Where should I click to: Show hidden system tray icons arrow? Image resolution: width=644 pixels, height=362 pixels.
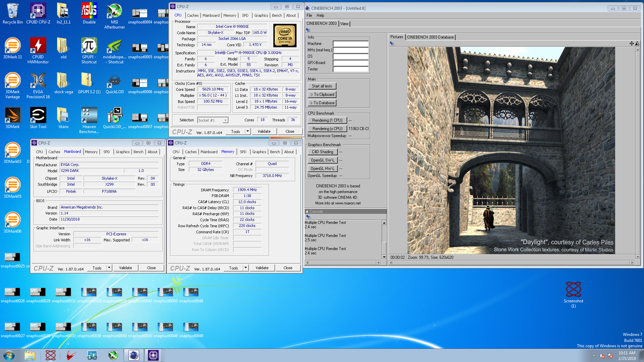tap(594, 356)
